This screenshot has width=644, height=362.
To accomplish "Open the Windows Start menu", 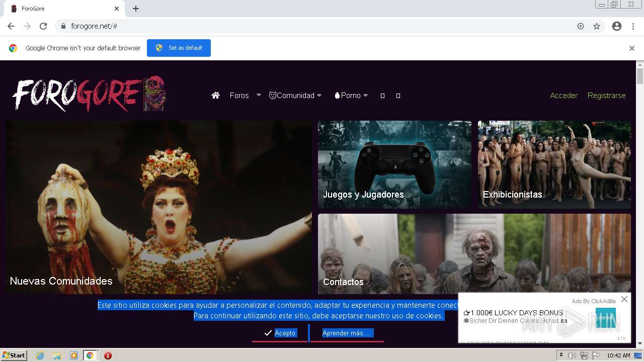I will tap(14, 355).
